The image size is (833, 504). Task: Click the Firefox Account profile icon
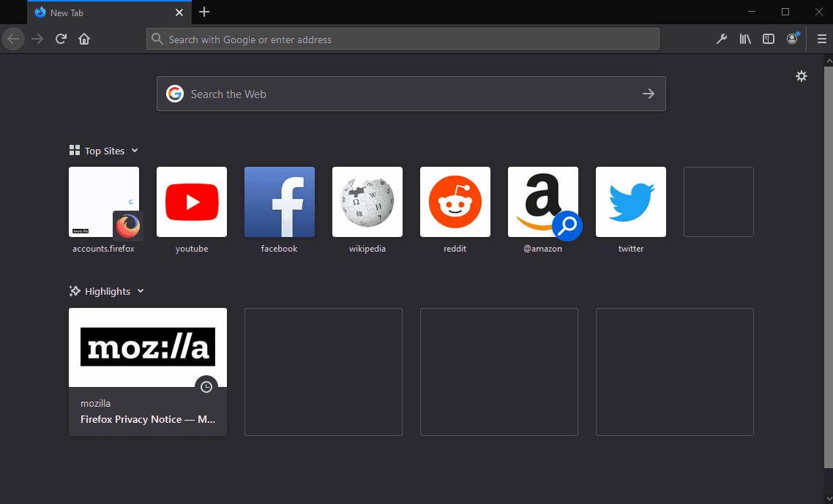(792, 39)
